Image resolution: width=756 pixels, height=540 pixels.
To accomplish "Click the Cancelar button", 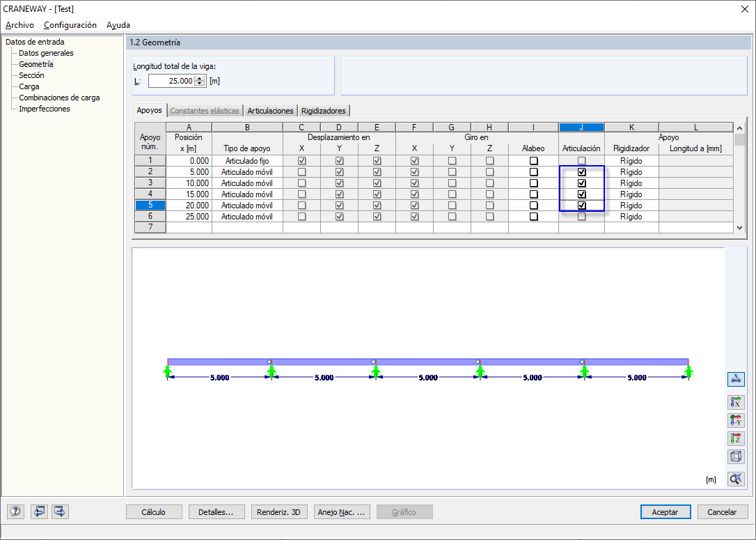I will (722, 512).
